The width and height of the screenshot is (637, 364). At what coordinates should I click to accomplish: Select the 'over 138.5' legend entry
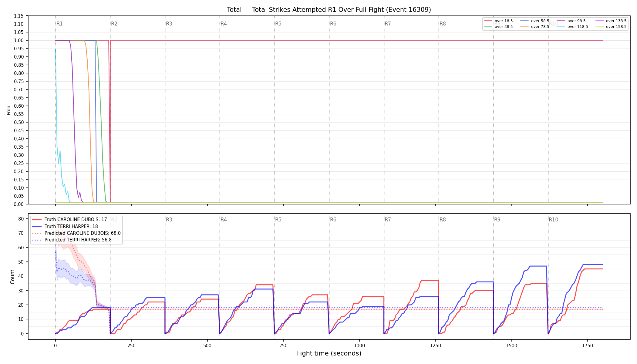(x=611, y=21)
